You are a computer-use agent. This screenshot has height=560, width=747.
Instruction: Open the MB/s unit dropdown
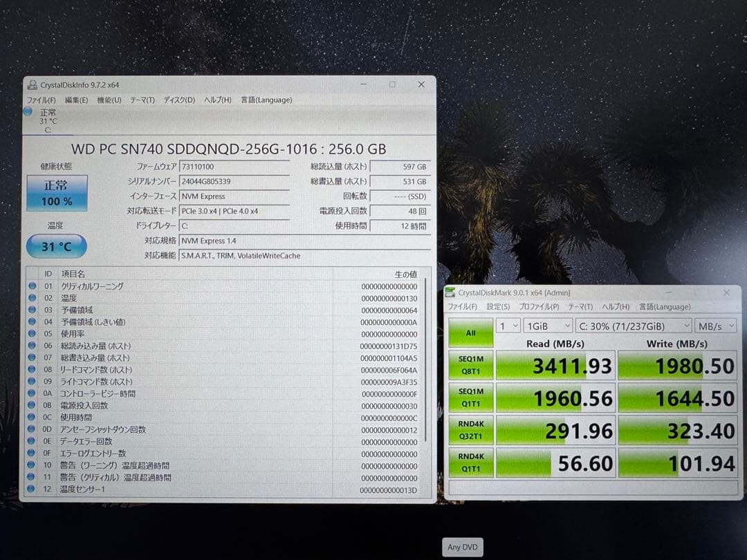716,325
